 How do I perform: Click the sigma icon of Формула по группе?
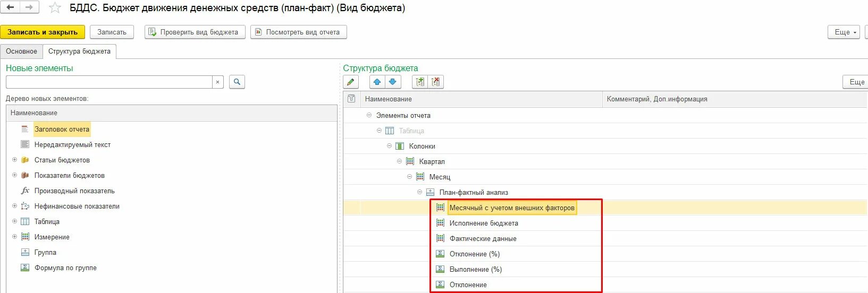tap(24, 268)
